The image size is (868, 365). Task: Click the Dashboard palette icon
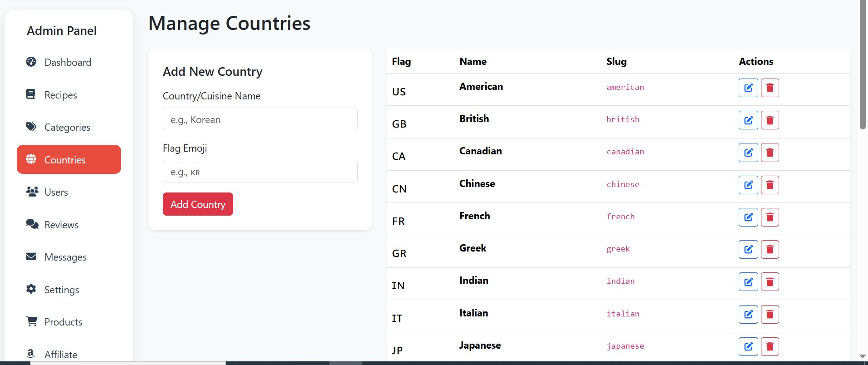(x=31, y=62)
